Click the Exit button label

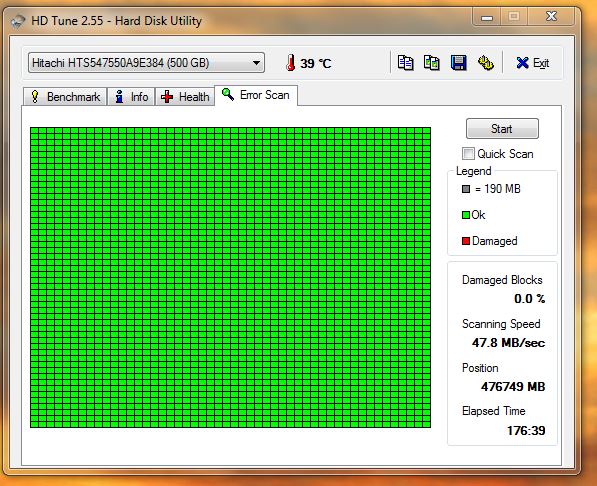coord(541,63)
